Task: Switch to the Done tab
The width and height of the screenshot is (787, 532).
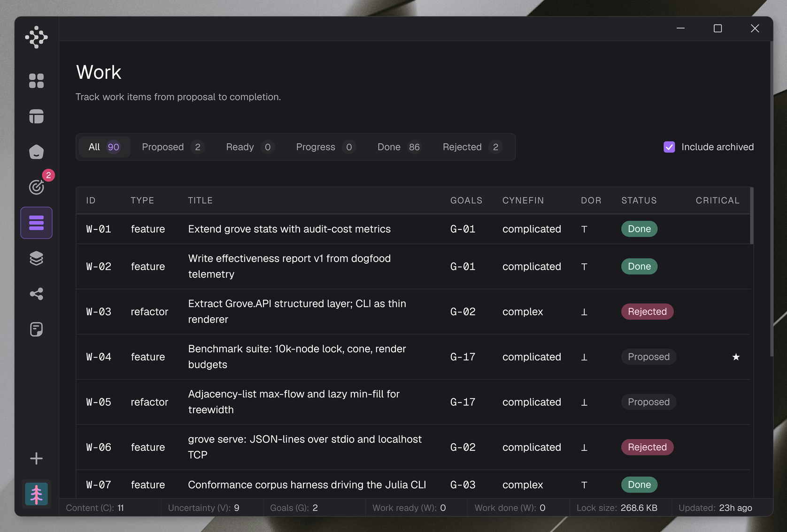Action: 399,147
